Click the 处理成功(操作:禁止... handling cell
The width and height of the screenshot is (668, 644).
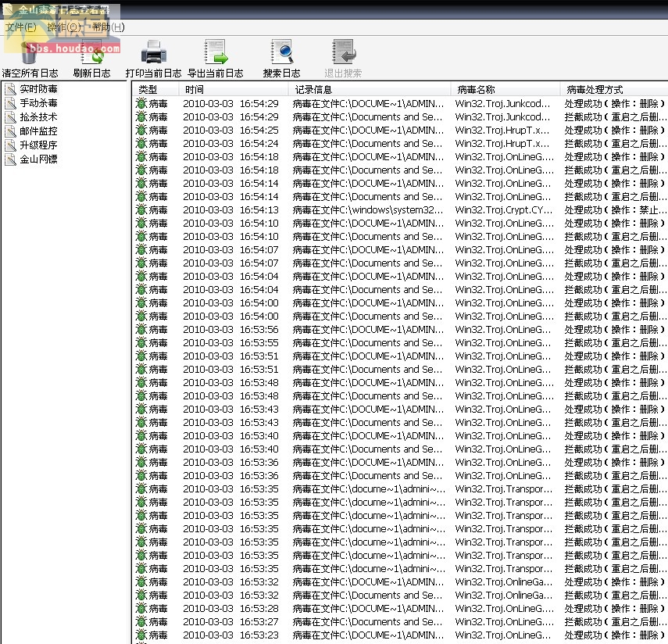click(x=616, y=209)
